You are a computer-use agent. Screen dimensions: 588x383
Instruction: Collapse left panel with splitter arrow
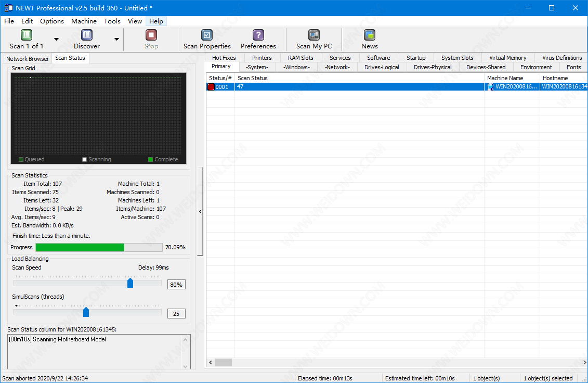tap(200, 211)
